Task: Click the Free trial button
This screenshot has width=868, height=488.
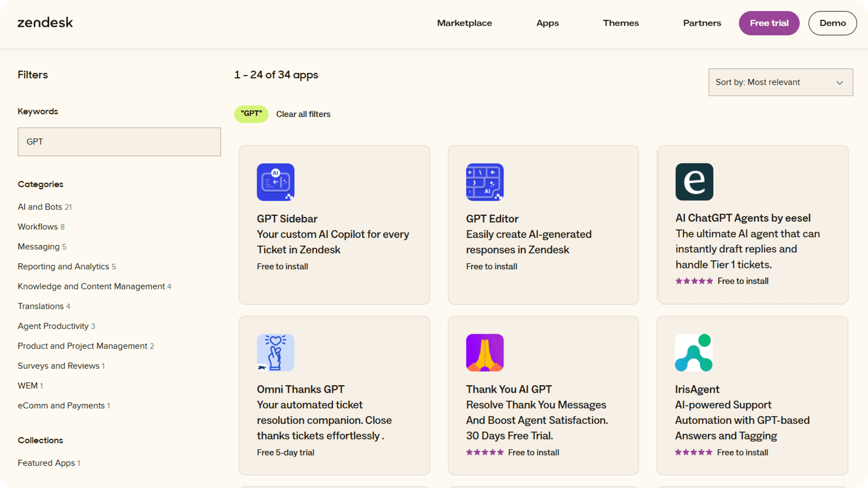Action: pyautogui.click(x=768, y=23)
